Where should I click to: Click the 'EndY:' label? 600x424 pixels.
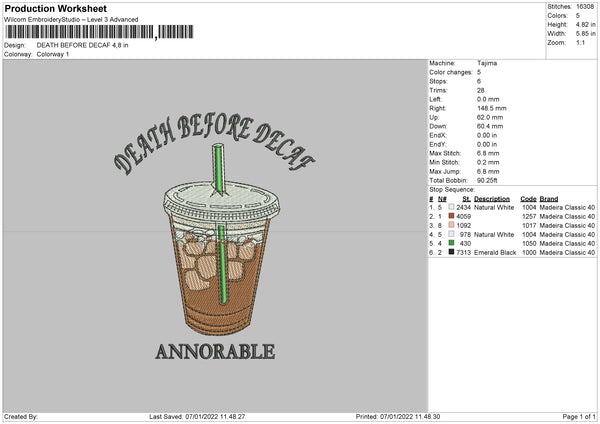[438, 145]
